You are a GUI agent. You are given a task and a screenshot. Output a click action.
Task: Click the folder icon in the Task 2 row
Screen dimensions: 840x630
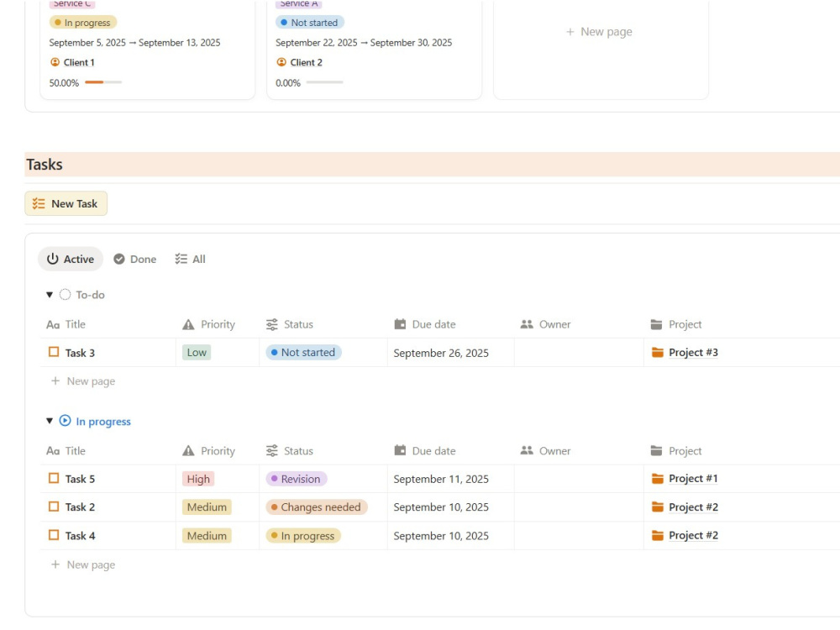(x=658, y=507)
